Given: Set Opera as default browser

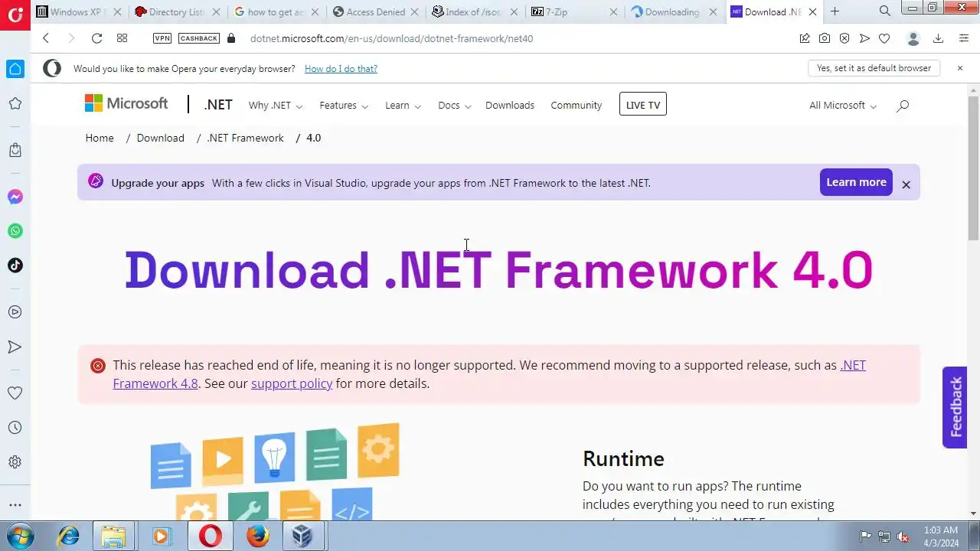Looking at the screenshot, I should (874, 68).
